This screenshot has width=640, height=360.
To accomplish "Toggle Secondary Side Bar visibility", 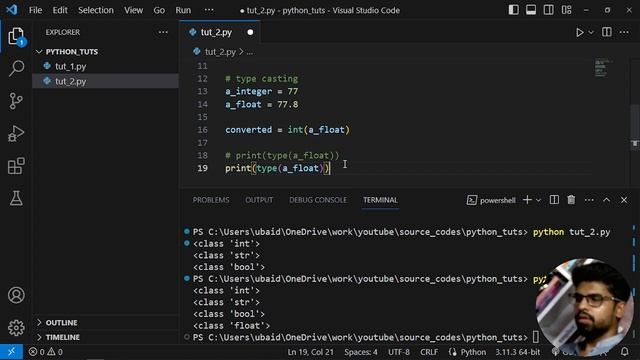I will pos(549,10).
